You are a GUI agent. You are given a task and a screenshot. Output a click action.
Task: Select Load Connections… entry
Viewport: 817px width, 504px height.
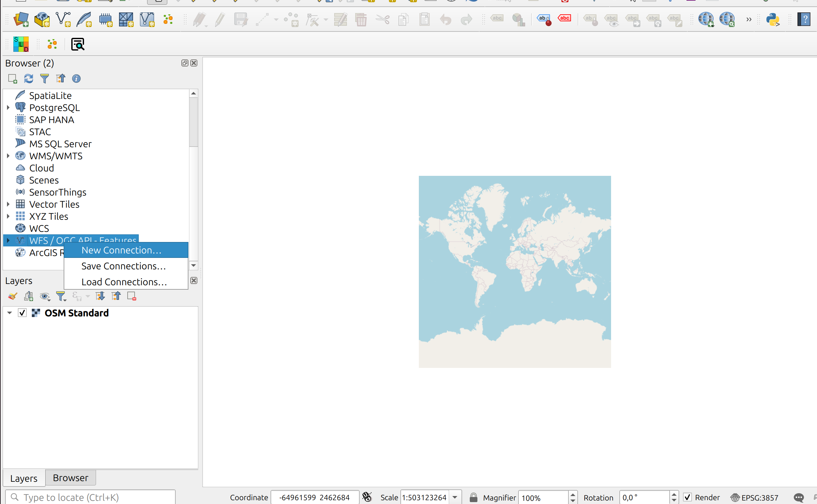pos(124,282)
